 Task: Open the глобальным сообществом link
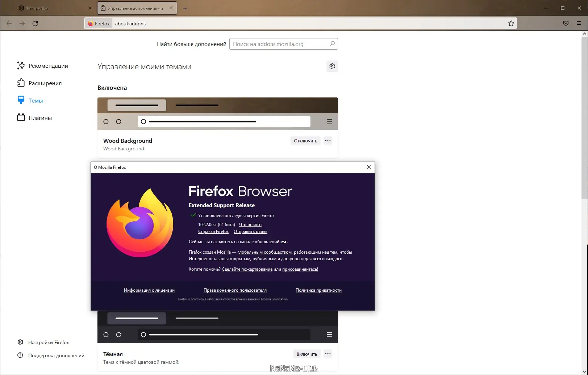pos(264,252)
